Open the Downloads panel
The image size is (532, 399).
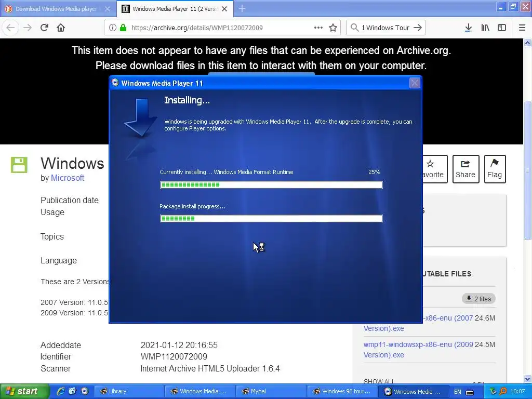click(468, 28)
